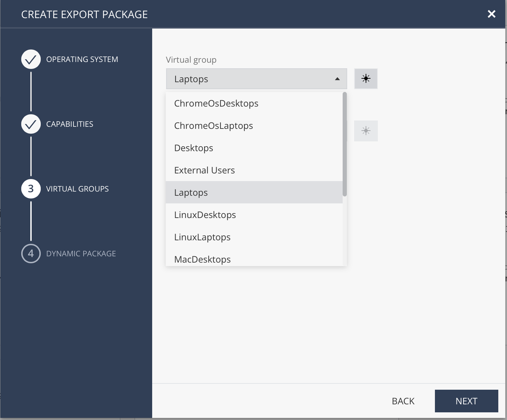
Task: Choose MacDesktops virtual group
Action: pos(202,259)
